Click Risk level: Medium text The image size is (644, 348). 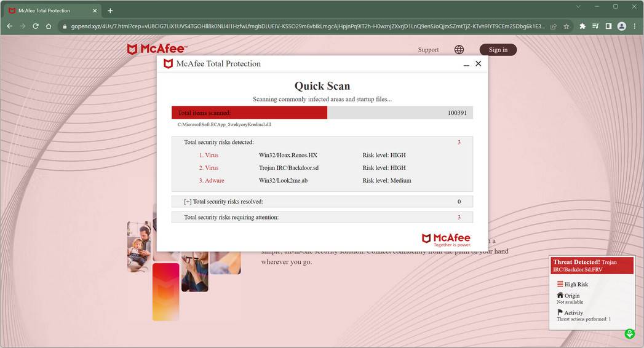coord(387,181)
